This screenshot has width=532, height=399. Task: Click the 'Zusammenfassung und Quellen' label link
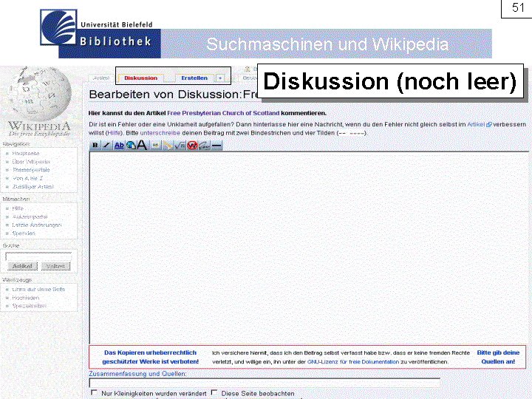[x=137, y=374]
